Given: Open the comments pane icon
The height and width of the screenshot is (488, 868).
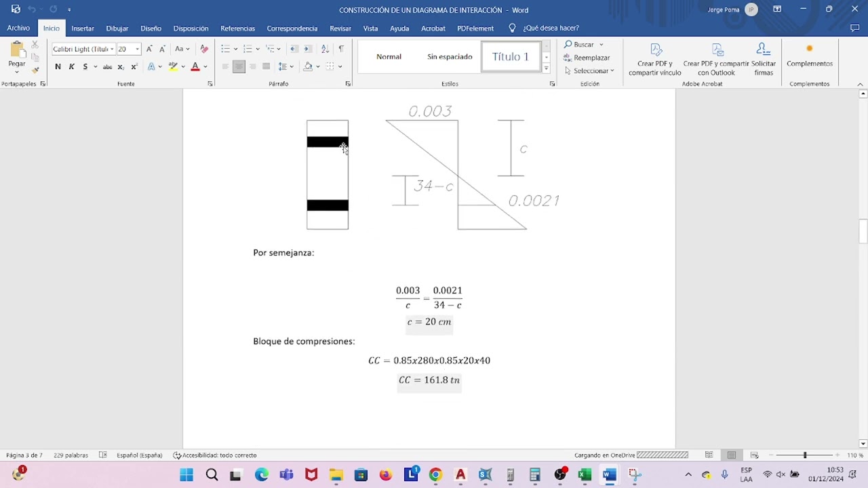Looking at the screenshot, I should point(854,28).
